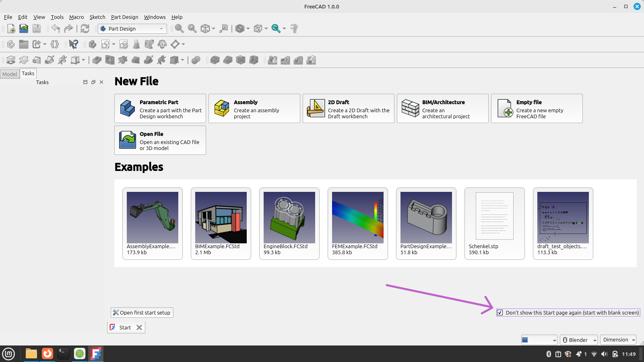Screen dimensions: 644x362
Task: Click the New document icon
Action: [11, 29]
